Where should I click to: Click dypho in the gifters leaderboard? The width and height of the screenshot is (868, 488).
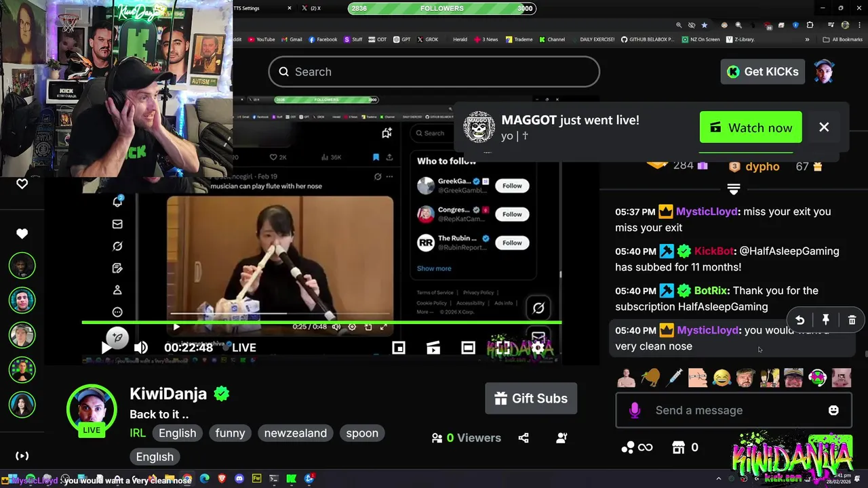tap(762, 167)
